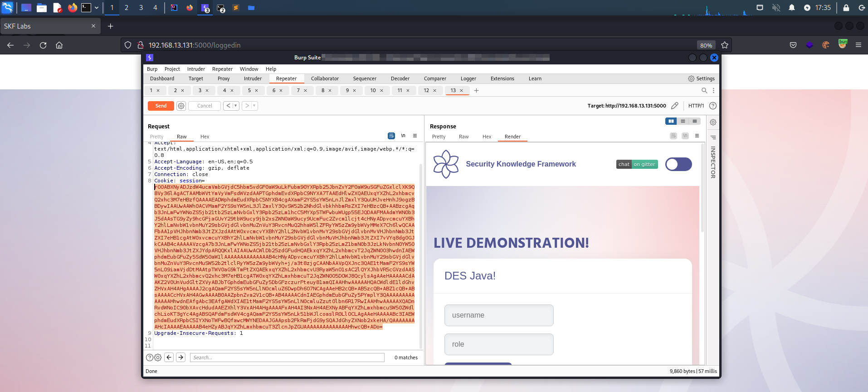This screenshot has height=392, width=868.
Task: Select request Pretty view
Action: click(x=156, y=137)
